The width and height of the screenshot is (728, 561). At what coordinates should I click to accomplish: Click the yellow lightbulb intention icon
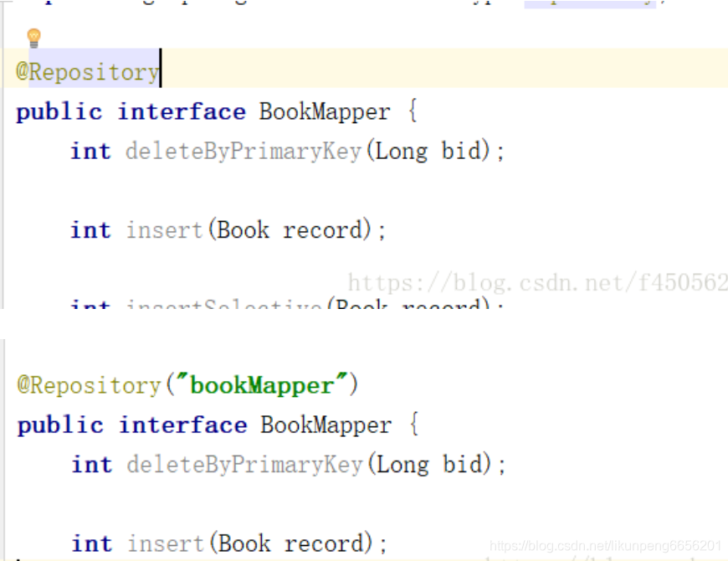(34, 38)
